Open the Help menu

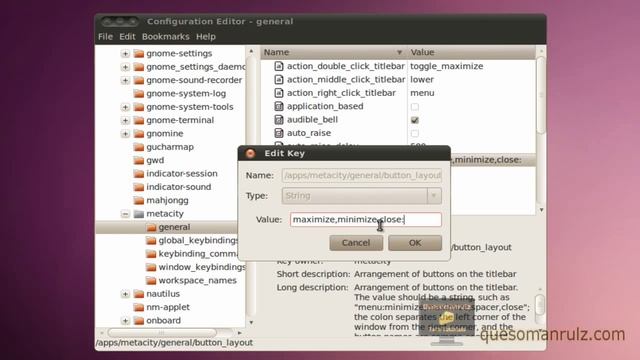pos(205,37)
